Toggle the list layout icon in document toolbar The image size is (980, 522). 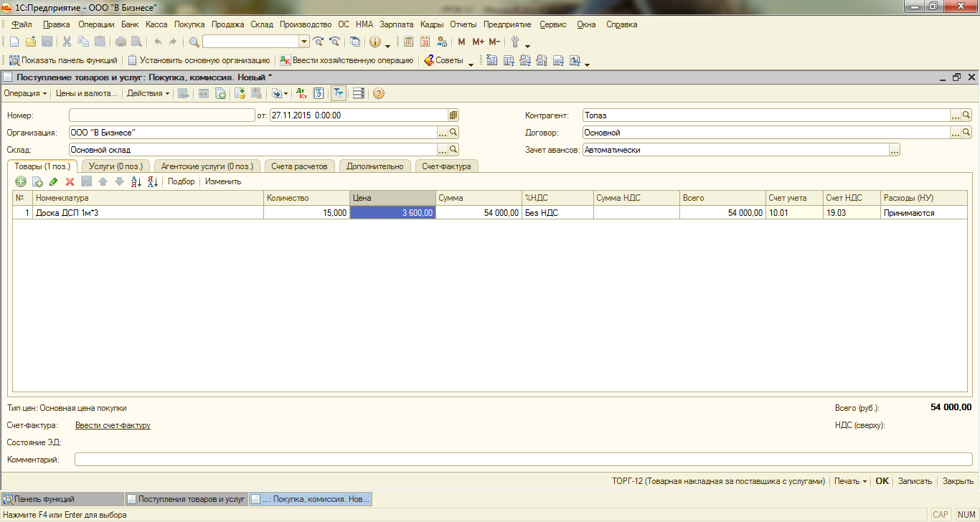(359, 93)
